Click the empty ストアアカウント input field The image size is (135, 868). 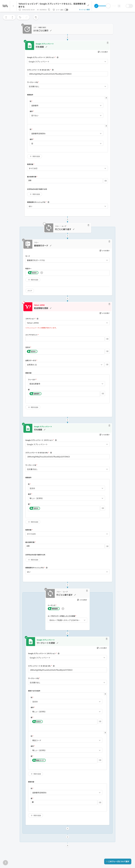[65, 339]
